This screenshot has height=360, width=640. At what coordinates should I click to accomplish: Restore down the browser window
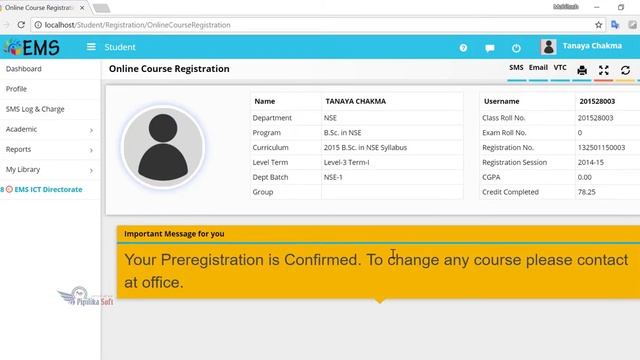point(621,7)
